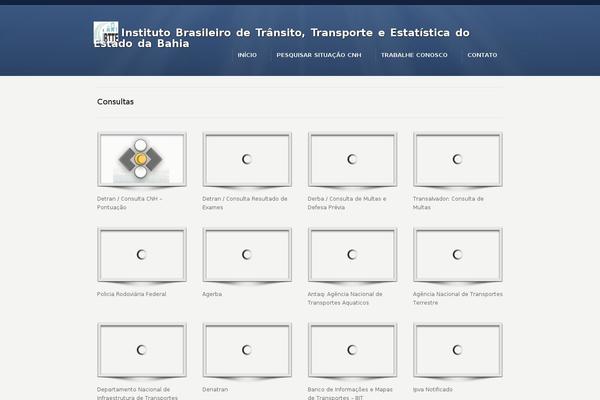The width and height of the screenshot is (600, 400).
Task: Click the Agência Nacional de Transportes Terrestre thumbnail
Action: (x=458, y=255)
